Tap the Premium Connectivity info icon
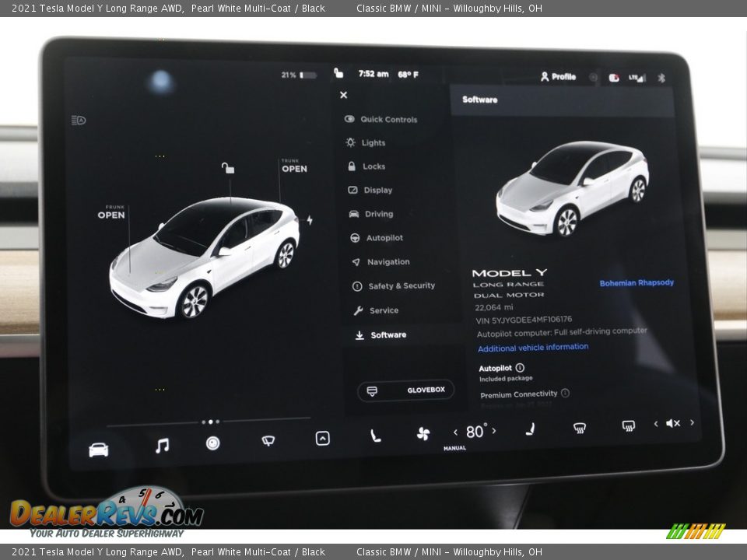Screen dimensions: 747x560 click(565, 393)
